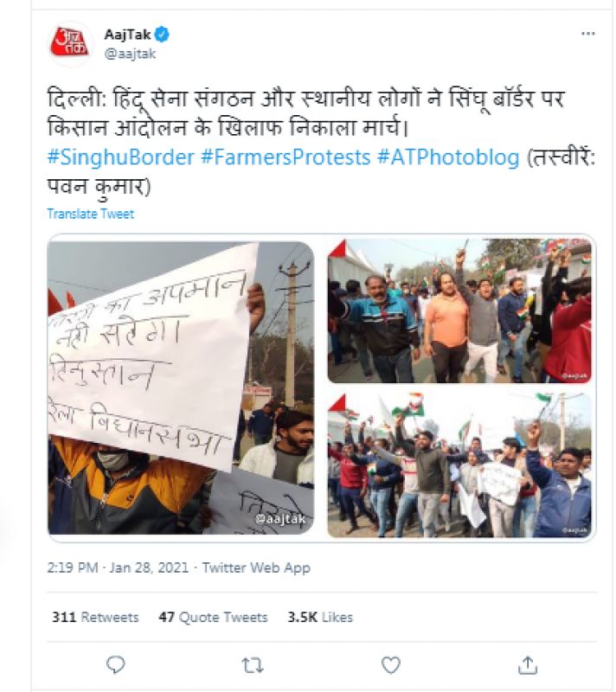Image resolution: width=616 pixels, height=692 pixels.
Task: View the 311 Retweets list
Action: [x=95, y=617]
